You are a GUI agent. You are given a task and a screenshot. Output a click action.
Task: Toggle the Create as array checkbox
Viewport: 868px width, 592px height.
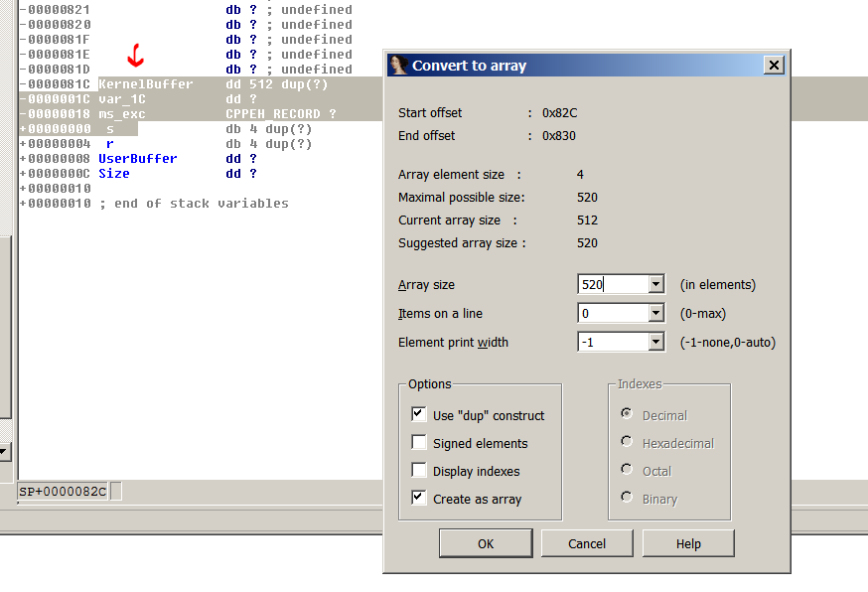pos(419,499)
